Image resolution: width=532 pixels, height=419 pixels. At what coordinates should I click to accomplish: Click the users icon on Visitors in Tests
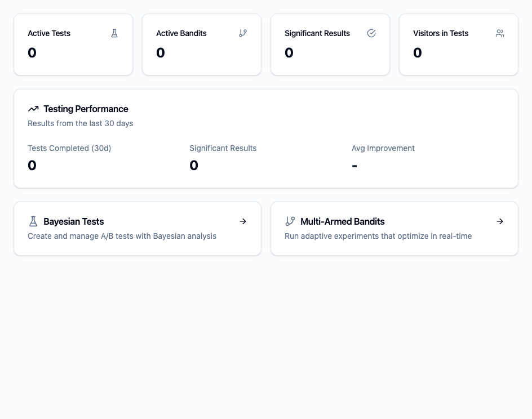point(500,33)
